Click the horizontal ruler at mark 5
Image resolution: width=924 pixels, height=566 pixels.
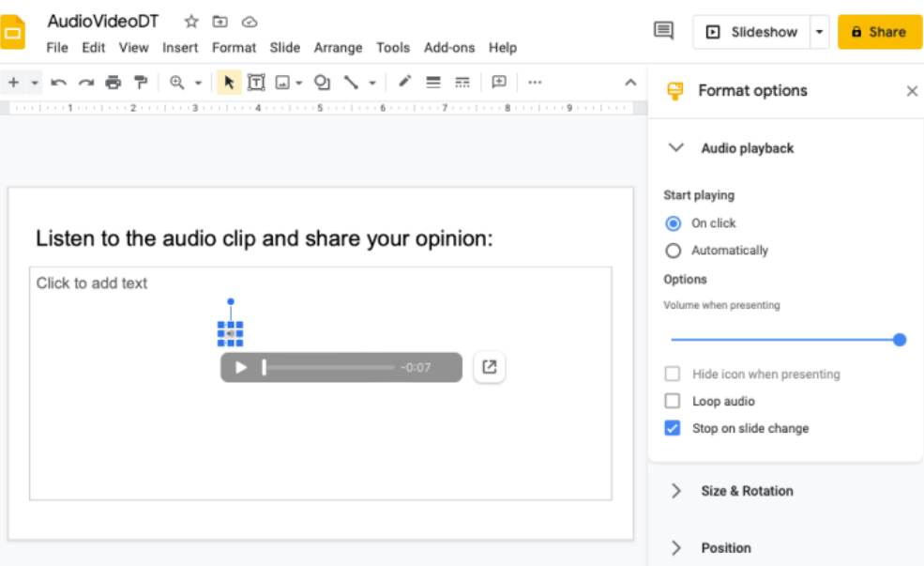(x=320, y=108)
